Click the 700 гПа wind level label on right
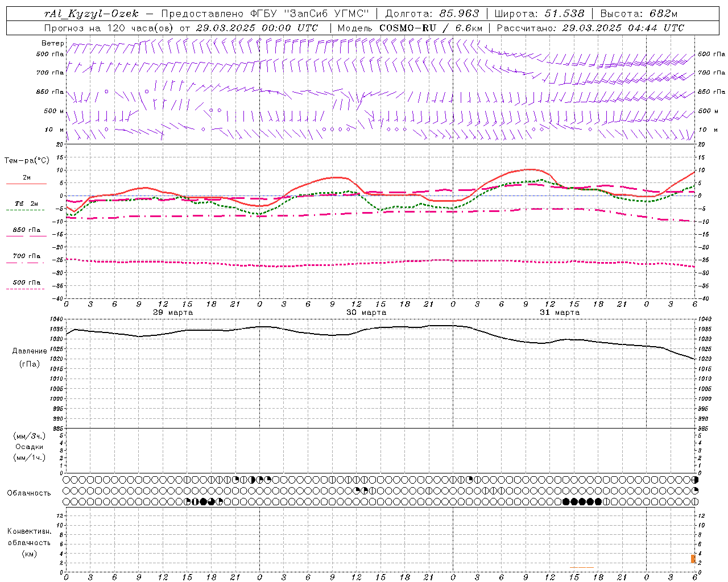This screenshot has height=582, width=728. [712, 73]
